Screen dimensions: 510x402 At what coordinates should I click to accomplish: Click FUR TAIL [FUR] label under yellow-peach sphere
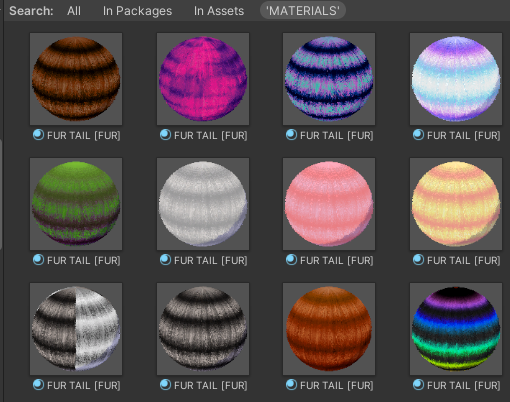point(464,261)
